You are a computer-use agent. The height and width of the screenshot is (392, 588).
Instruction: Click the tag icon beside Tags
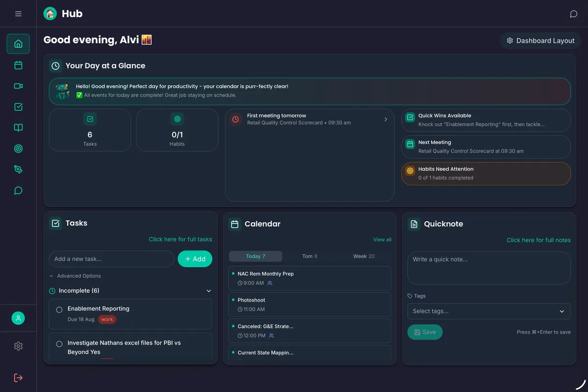coord(410,296)
